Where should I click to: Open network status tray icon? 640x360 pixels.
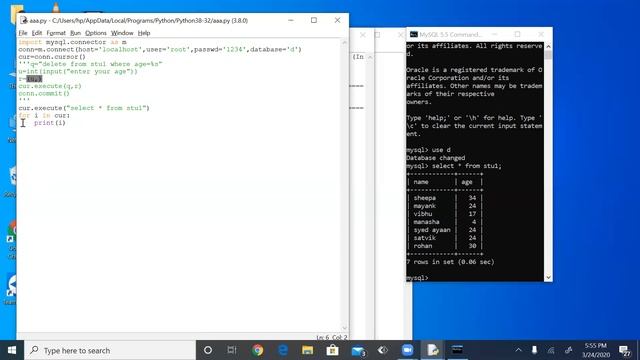pyautogui.click(x=551, y=350)
